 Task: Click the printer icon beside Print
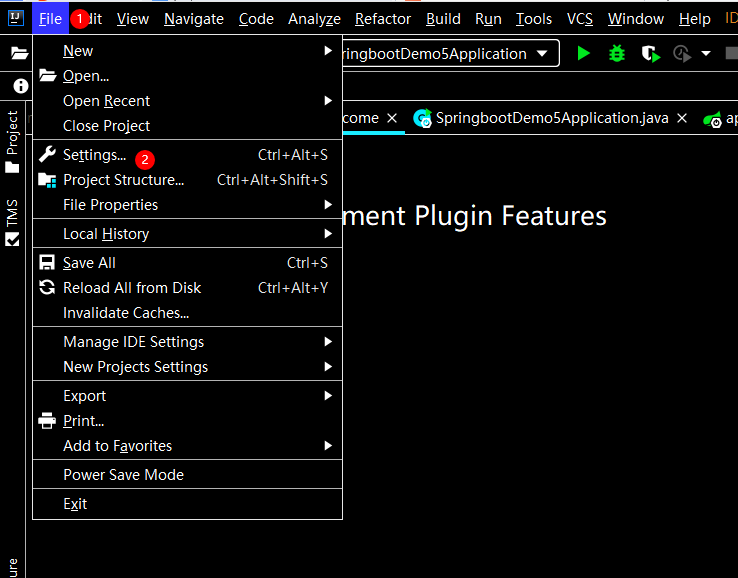pos(47,420)
